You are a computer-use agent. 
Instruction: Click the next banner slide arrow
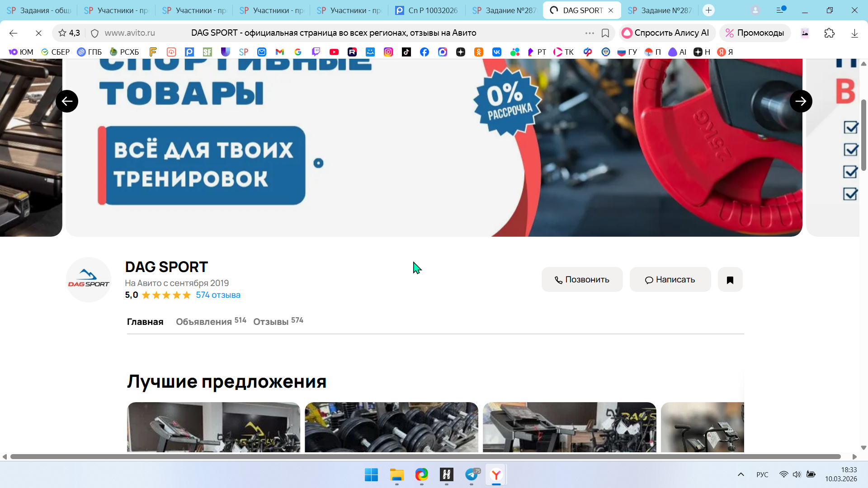[801, 101]
